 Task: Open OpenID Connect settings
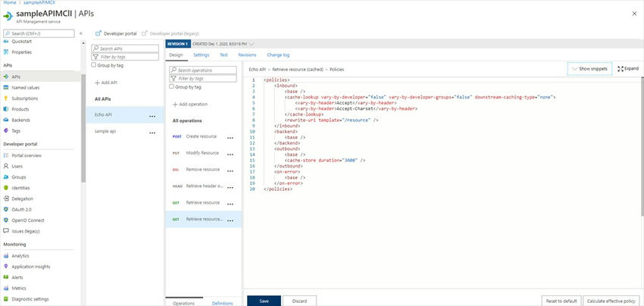pyautogui.click(x=28, y=220)
